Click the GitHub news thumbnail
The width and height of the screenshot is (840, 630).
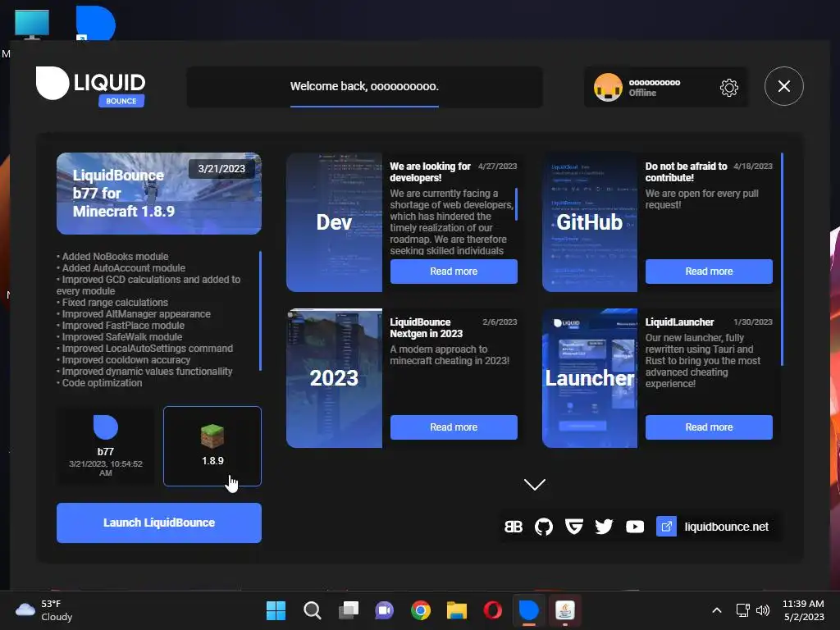[x=590, y=222]
